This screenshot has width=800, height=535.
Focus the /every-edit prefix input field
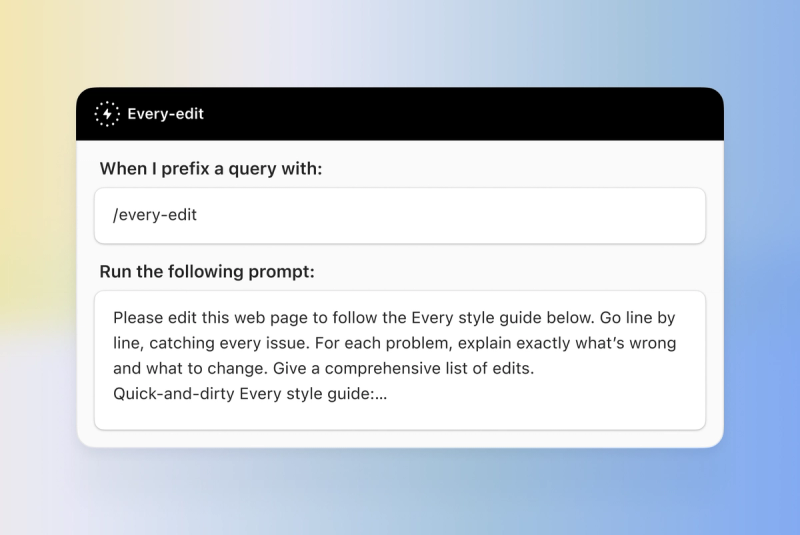coord(400,215)
